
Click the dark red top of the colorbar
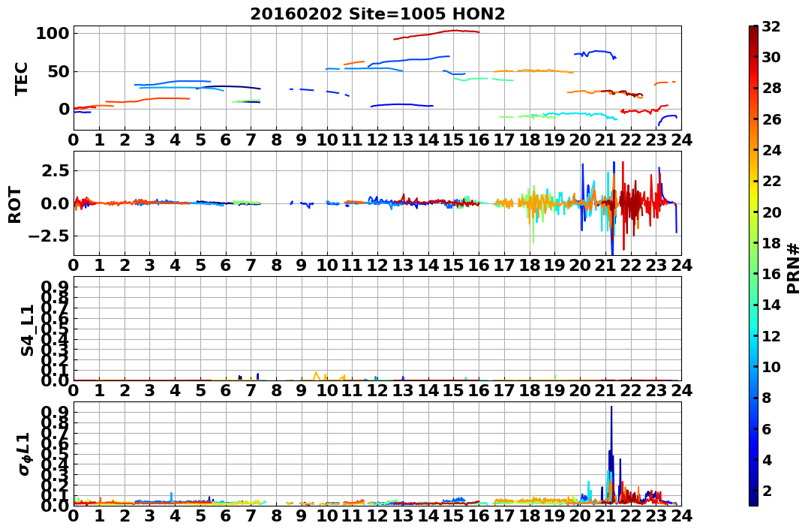(753, 31)
